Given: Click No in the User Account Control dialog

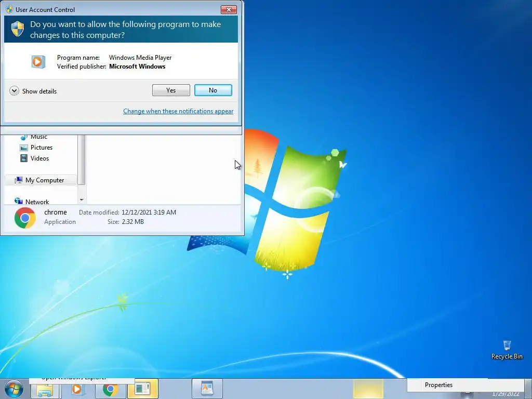Looking at the screenshot, I should point(213,90).
